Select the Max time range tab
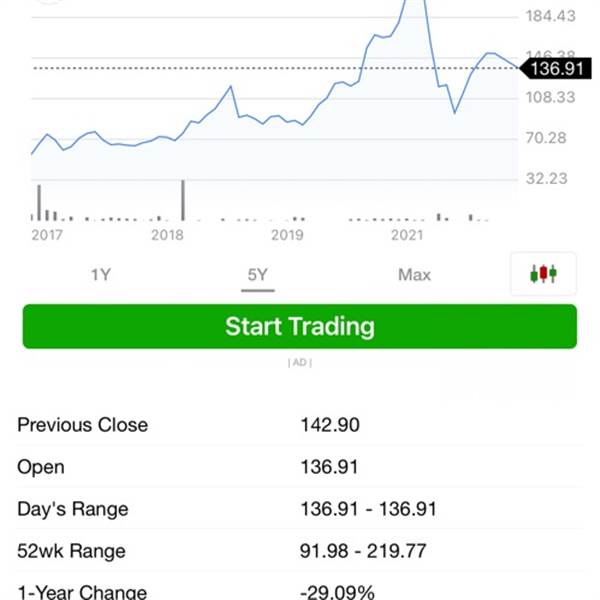Screen dimensions: 600x600 (x=414, y=275)
